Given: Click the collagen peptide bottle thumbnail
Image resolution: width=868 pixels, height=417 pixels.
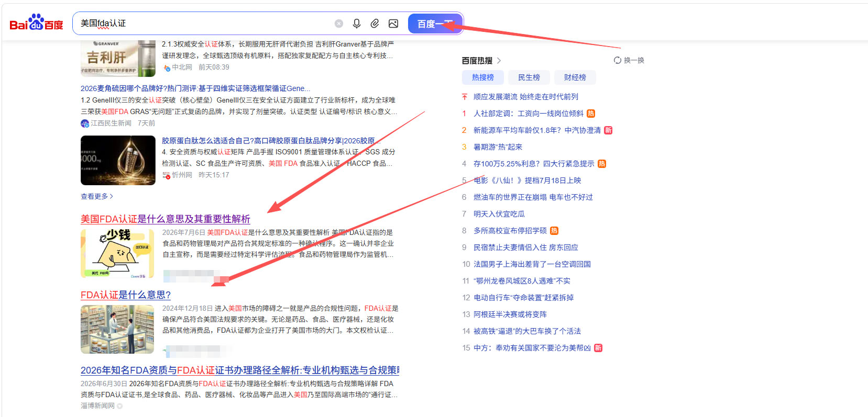Looking at the screenshot, I should 118,161.
